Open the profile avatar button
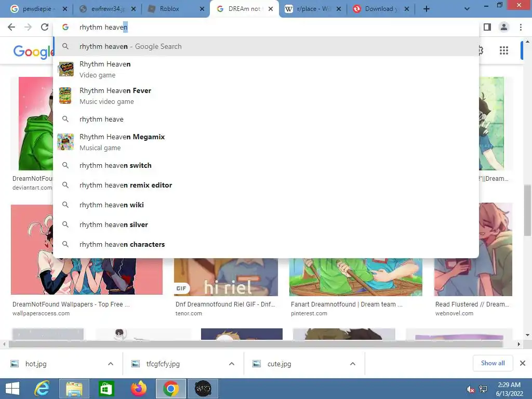The image size is (532, 399). [x=504, y=27]
